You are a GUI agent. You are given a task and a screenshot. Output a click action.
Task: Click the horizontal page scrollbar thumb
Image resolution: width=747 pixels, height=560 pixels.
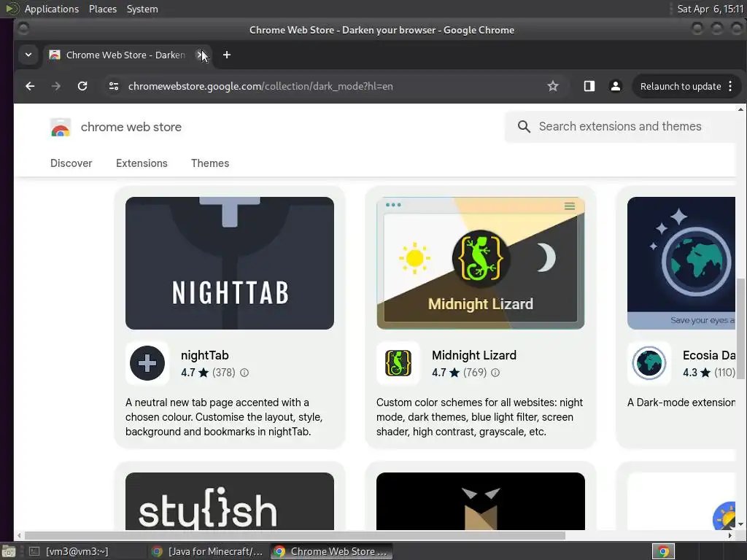pyautogui.click(x=295, y=536)
